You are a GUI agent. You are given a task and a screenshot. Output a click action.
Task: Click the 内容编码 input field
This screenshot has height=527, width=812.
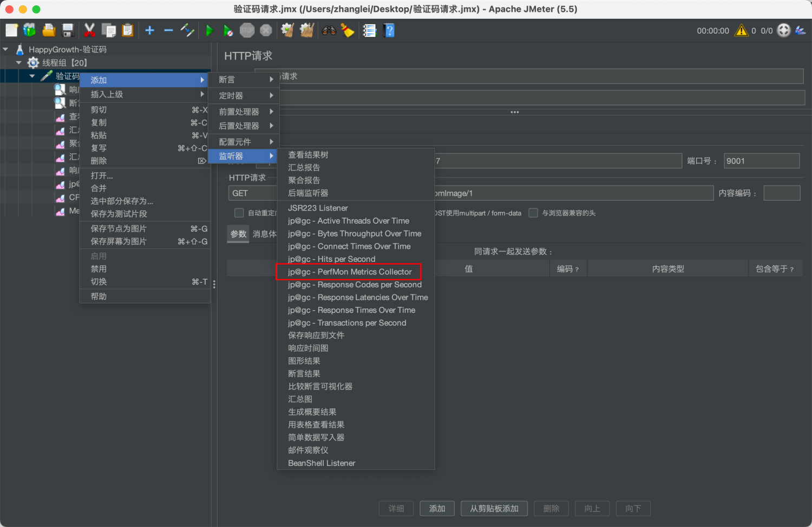[x=782, y=193]
